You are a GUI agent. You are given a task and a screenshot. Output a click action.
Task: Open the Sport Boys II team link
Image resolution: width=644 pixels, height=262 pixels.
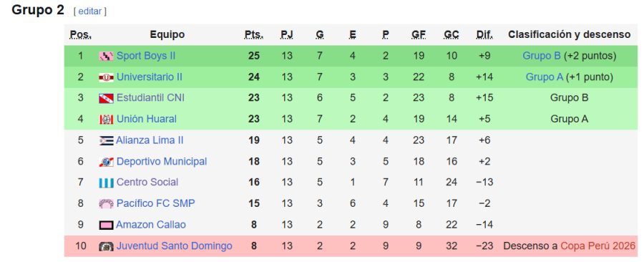[x=146, y=55]
